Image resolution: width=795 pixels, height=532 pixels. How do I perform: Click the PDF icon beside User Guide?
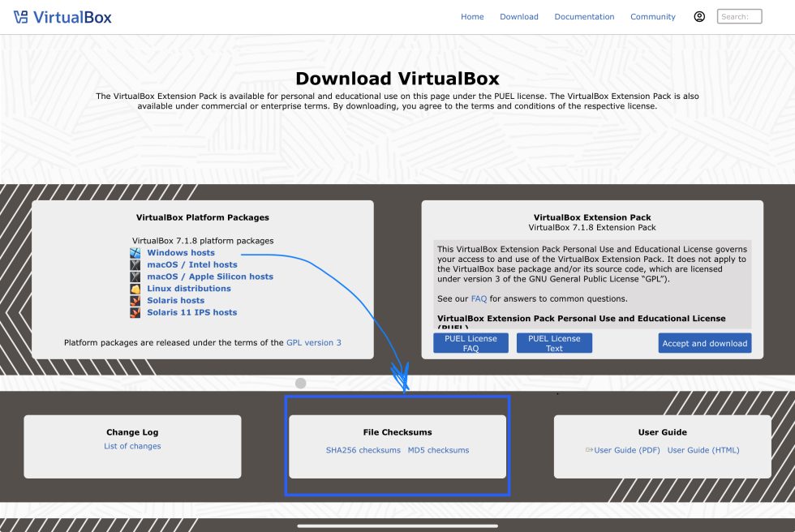tap(589, 450)
